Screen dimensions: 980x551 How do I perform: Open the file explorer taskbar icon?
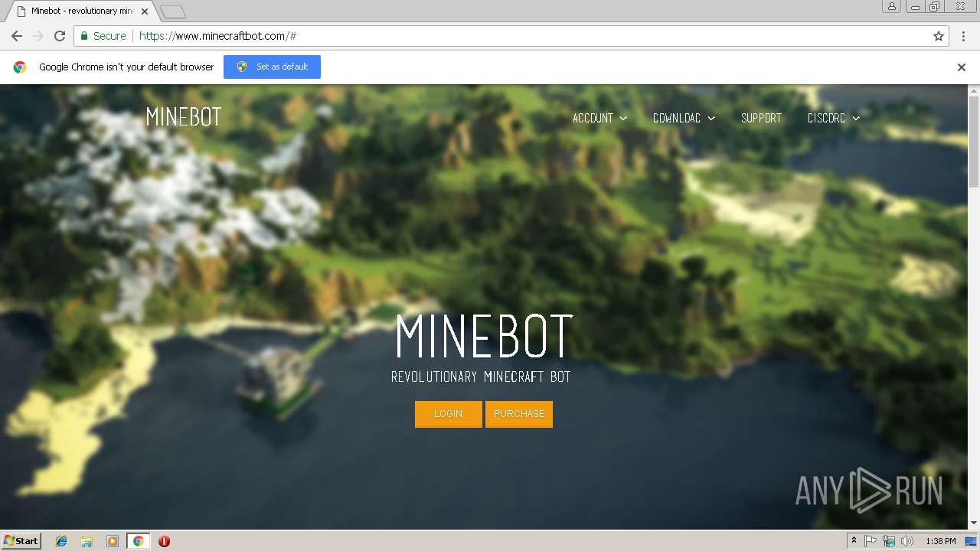[x=87, y=541]
